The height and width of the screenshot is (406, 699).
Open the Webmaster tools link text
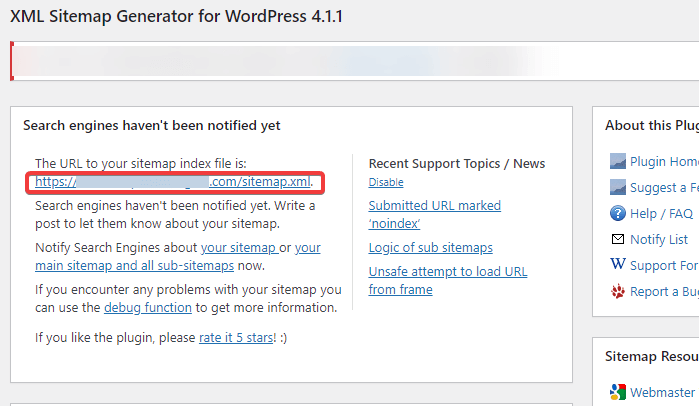pyautogui.click(x=663, y=392)
